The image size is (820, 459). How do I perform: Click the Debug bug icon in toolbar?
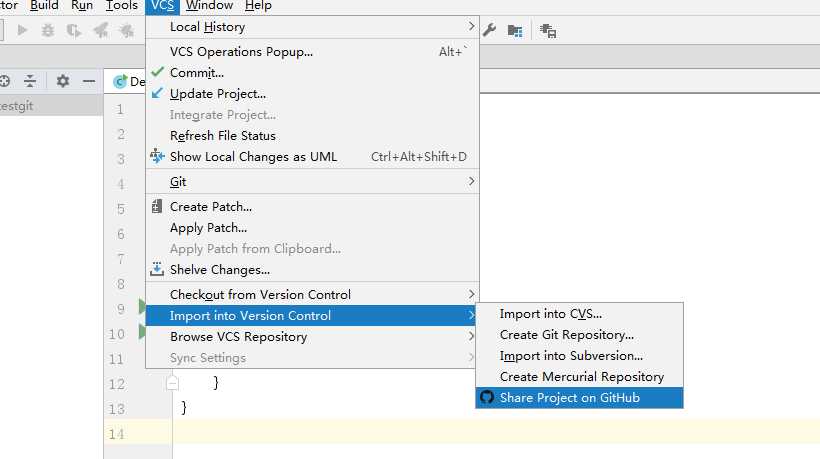(x=48, y=30)
